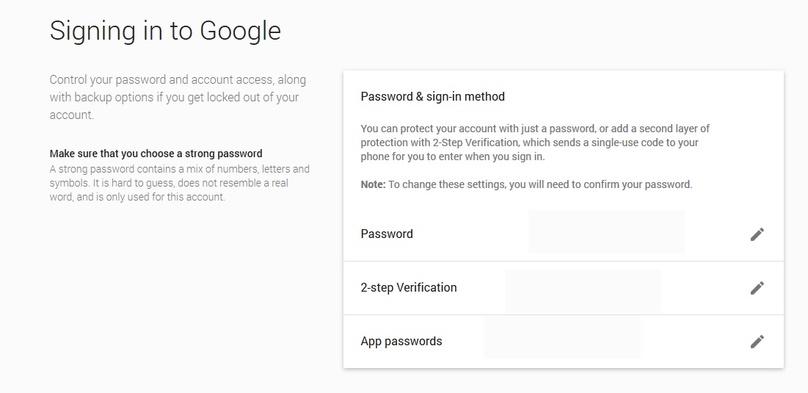Open App passwords via the pencil icon
The width and height of the screenshot is (808, 393).
tap(757, 341)
